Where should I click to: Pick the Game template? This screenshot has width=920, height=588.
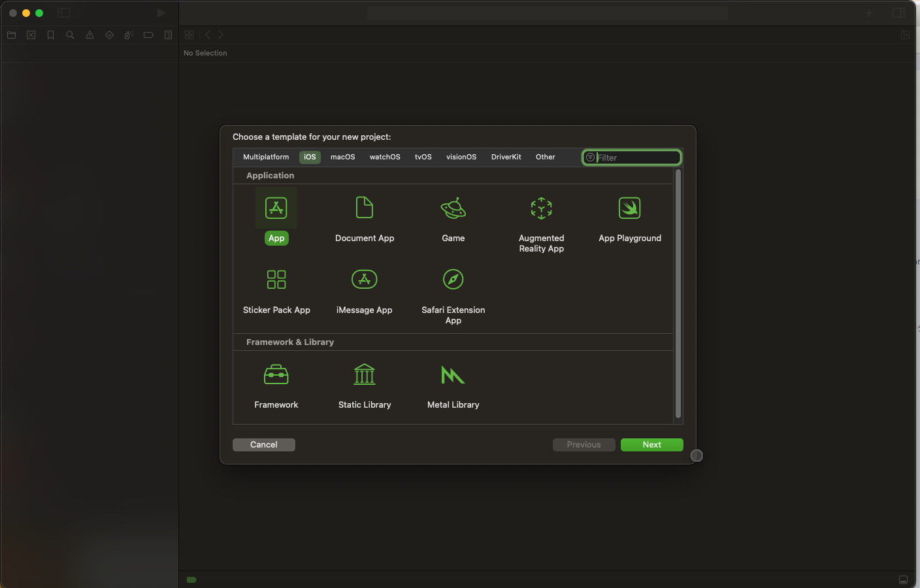[x=453, y=208]
